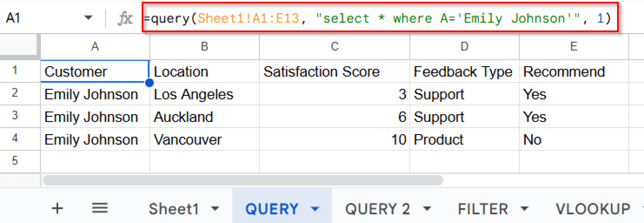Click the add new sheet plus icon
The width and height of the screenshot is (644, 223).
point(57,209)
